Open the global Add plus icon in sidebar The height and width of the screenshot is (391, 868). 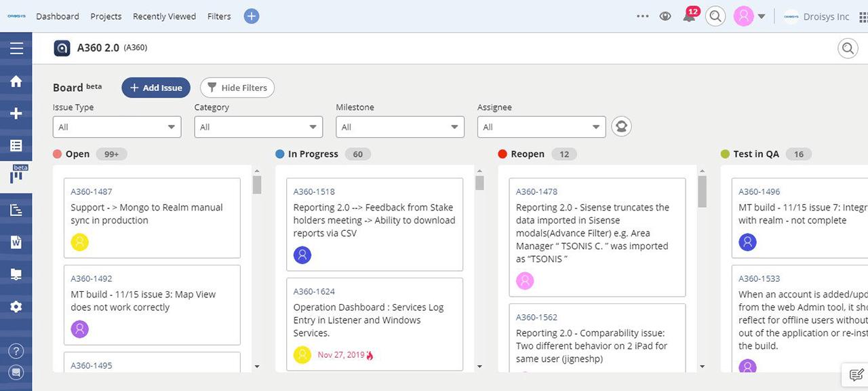(16, 113)
